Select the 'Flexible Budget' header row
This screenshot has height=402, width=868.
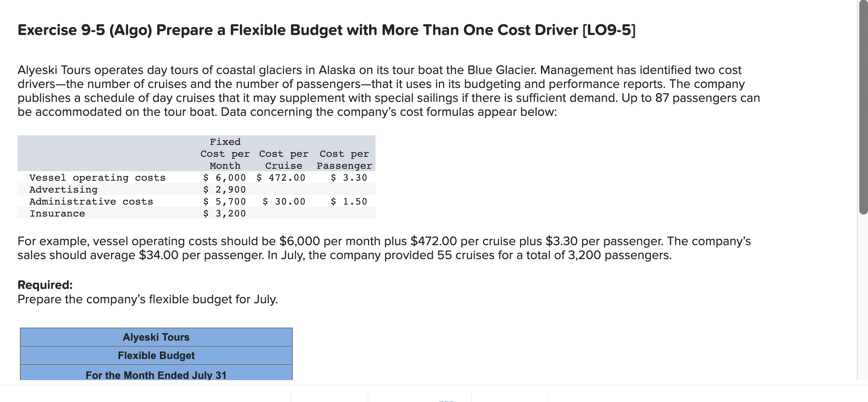point(156,355)
